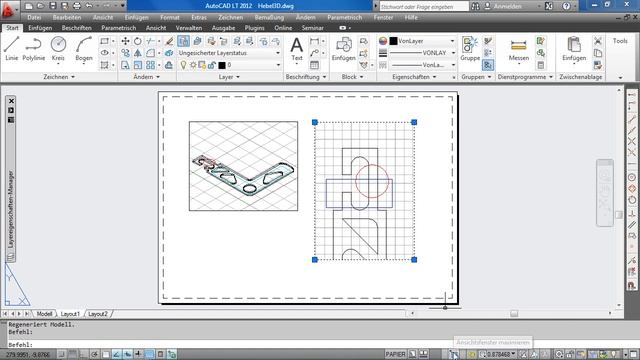Toggle object snap in status bar
This screenshot has width=640, height=360.
[106, 354]
